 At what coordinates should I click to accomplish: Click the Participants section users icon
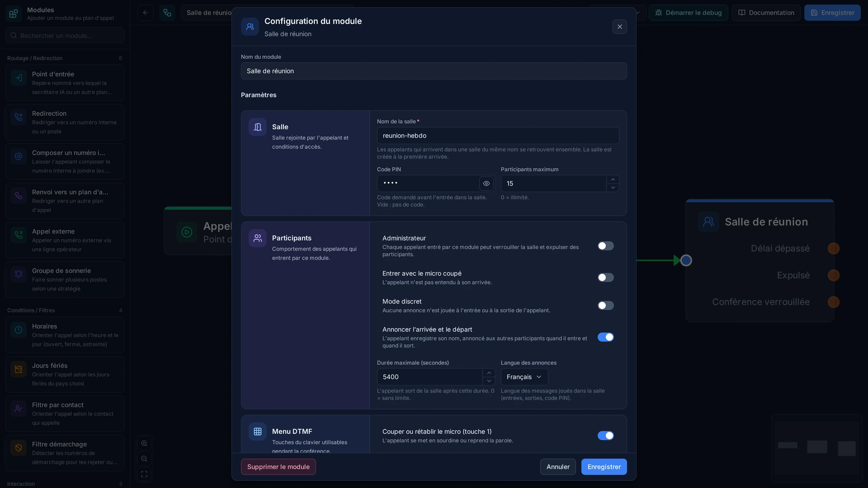(x=258, y=238)
